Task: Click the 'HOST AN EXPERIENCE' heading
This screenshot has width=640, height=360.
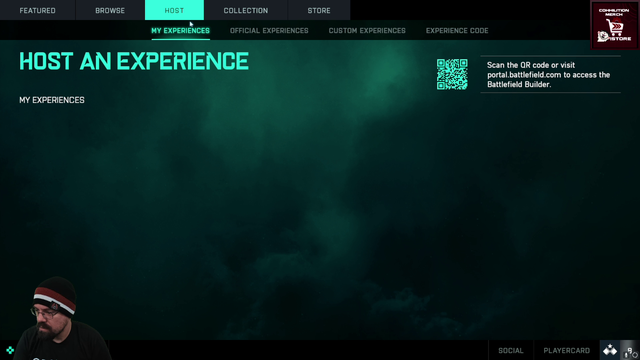Action: tap(134, 62)
